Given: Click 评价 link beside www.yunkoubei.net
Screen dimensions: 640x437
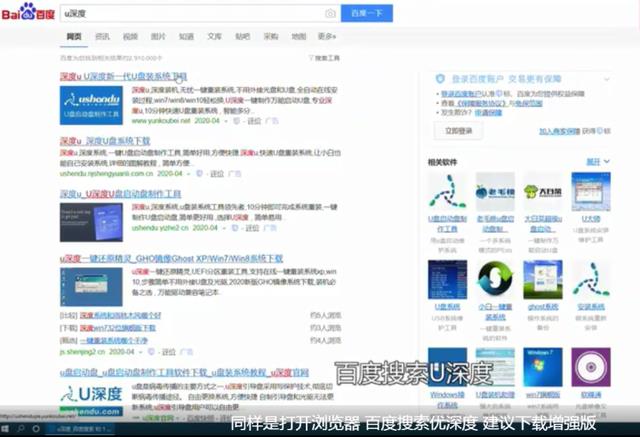Looking at the screenshot, I should (254, 121).
